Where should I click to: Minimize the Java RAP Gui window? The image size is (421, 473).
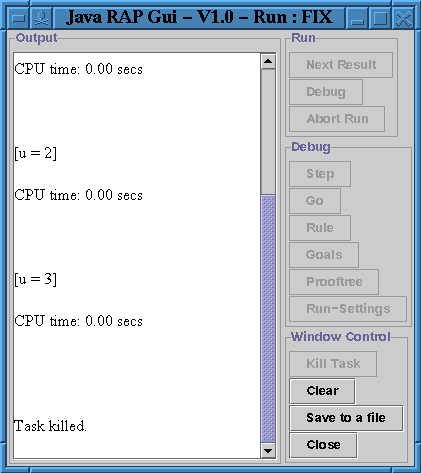(x=357, y=18)
